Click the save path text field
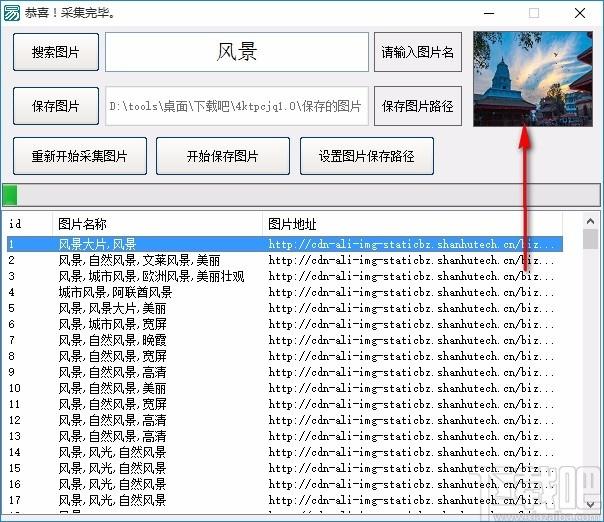604x522 pixels. 237,106
